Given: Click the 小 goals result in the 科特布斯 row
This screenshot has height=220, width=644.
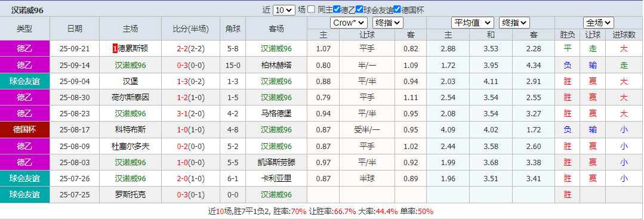Looking at the screenshot, I should click(x=624, y=130).
